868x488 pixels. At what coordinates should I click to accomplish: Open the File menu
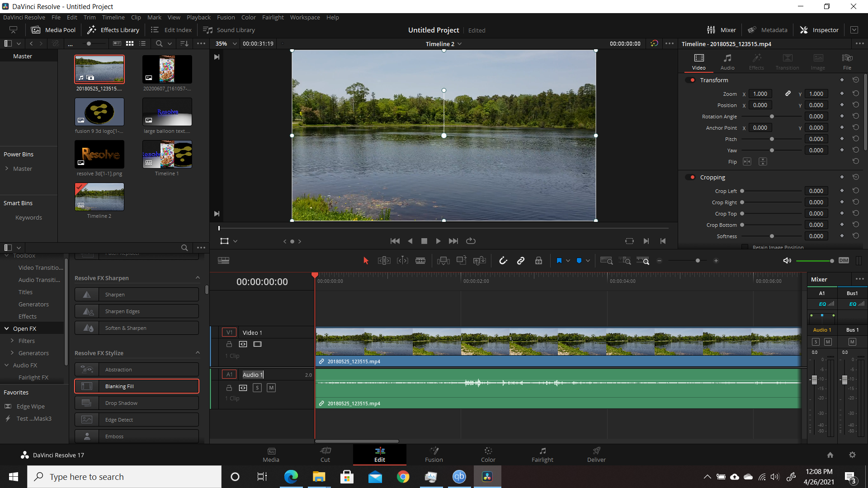pyautogui.click(x=56, y=17)
